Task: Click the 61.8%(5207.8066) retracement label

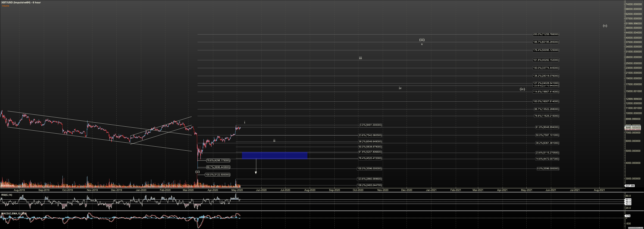Action: [370, 152]
